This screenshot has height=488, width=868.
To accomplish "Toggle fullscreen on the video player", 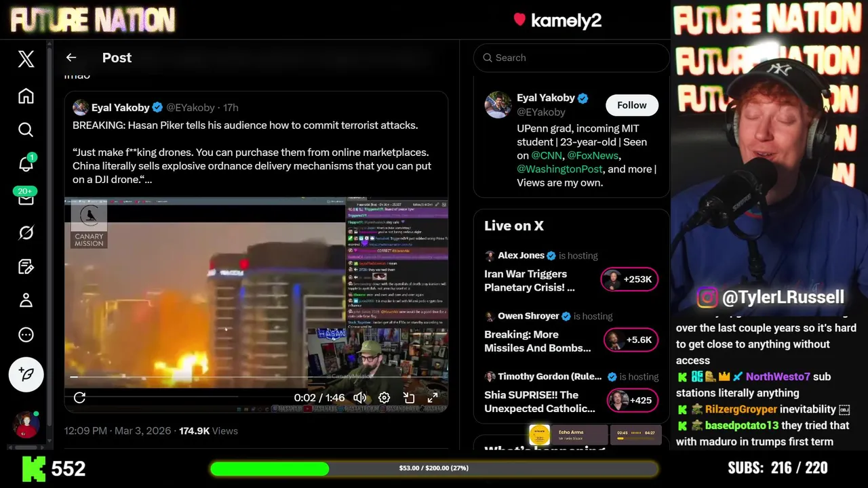I will (x=433, y=398).
